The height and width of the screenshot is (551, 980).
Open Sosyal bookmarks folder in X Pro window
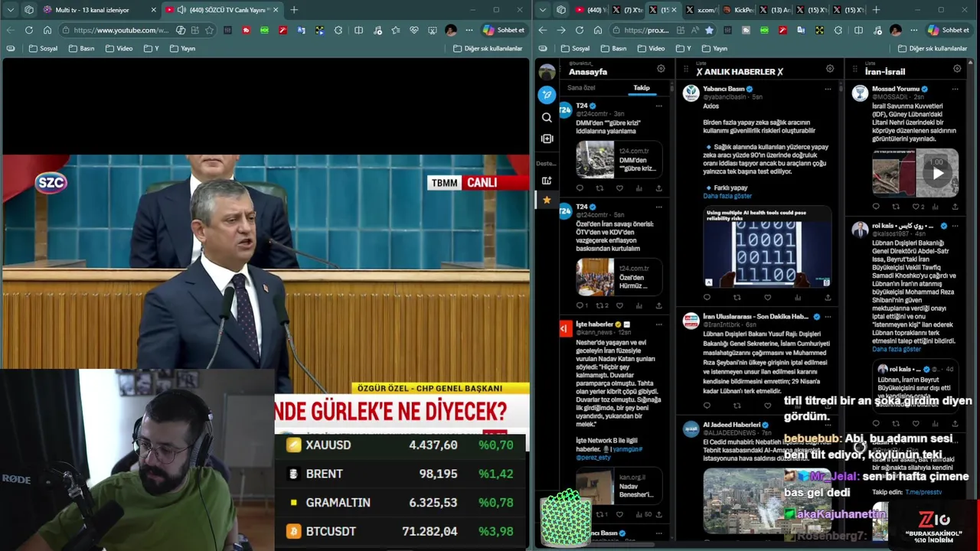click(x=576, y=48)
